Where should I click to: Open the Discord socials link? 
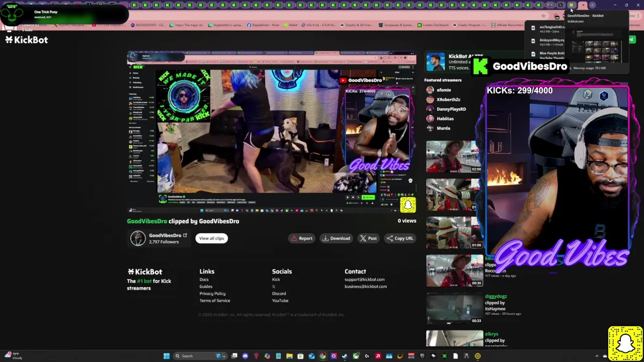pos(279,294)
